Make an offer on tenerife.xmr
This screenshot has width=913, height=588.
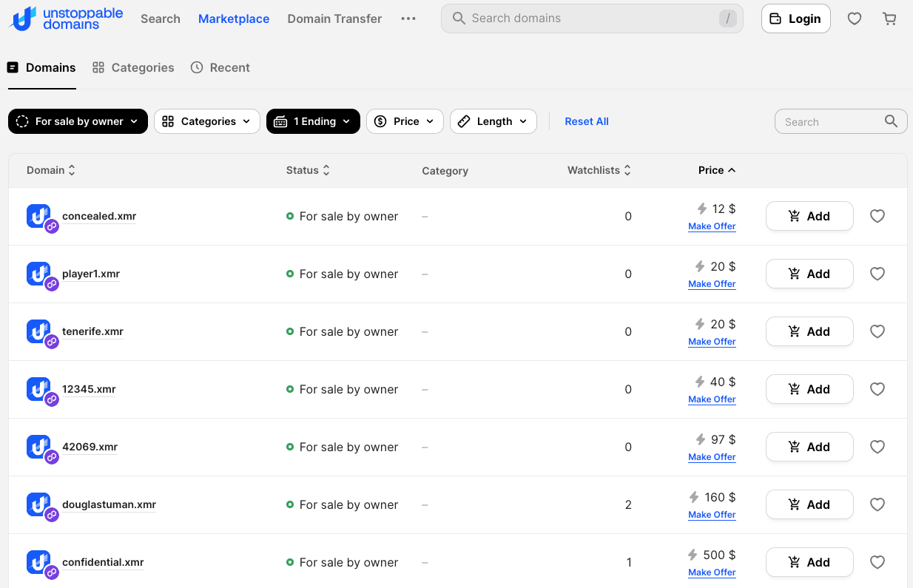click(x=712, y=342)
